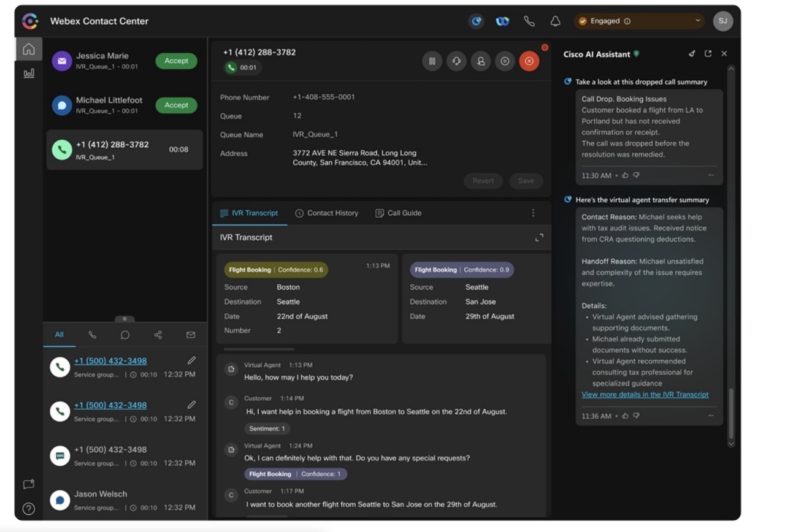
Task: Open the analytics bar chart sidebar icon
Action: 29,74
